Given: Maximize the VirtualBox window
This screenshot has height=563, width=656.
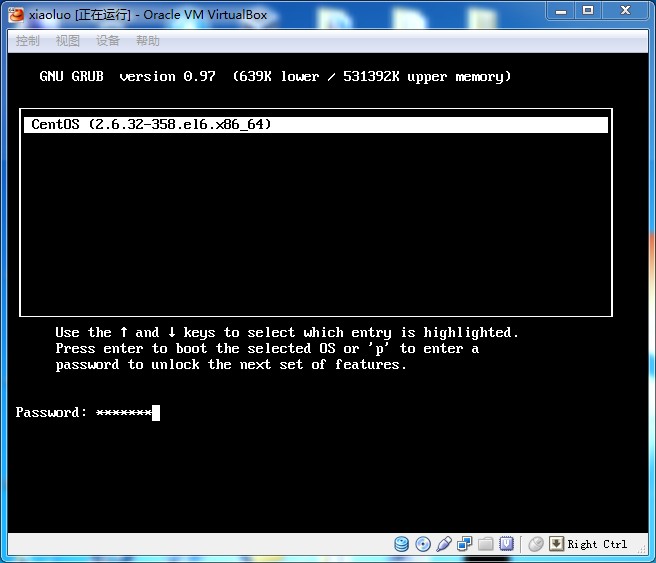Looking at the screenshot, I should [x=589, y=10].
